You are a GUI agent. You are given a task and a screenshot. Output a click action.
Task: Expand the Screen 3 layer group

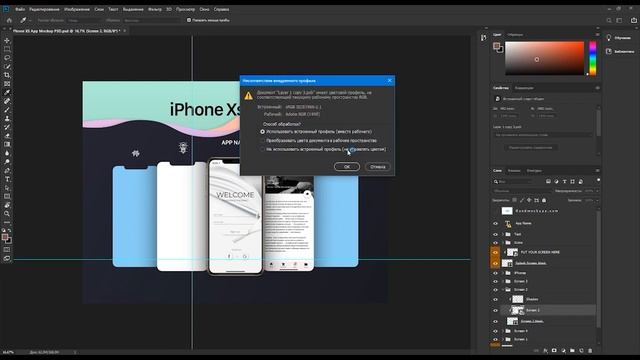tap(503, 281)
